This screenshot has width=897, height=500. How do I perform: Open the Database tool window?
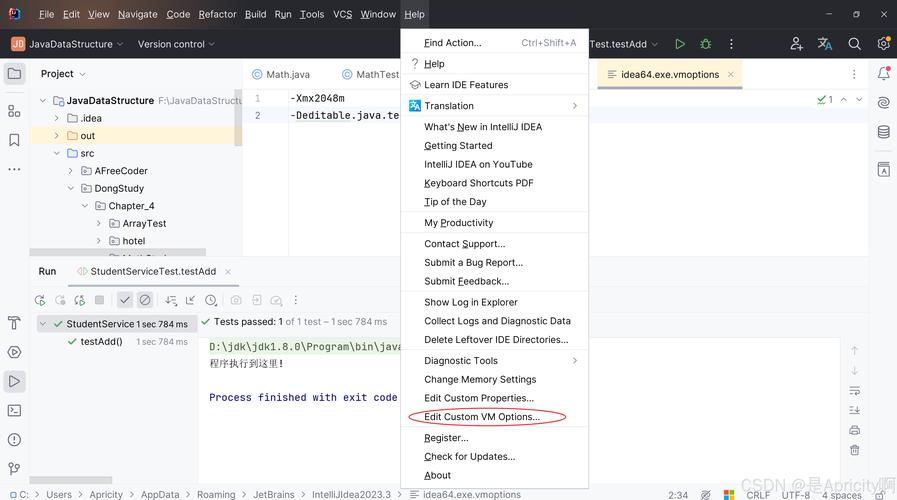883,132
